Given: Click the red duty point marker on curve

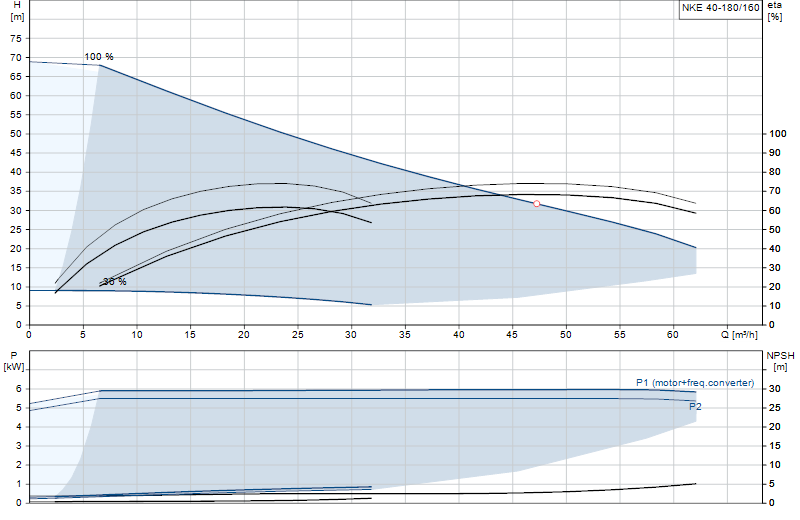Looking at the screenshot, I should pyautogui.click(x=537, y=204).
